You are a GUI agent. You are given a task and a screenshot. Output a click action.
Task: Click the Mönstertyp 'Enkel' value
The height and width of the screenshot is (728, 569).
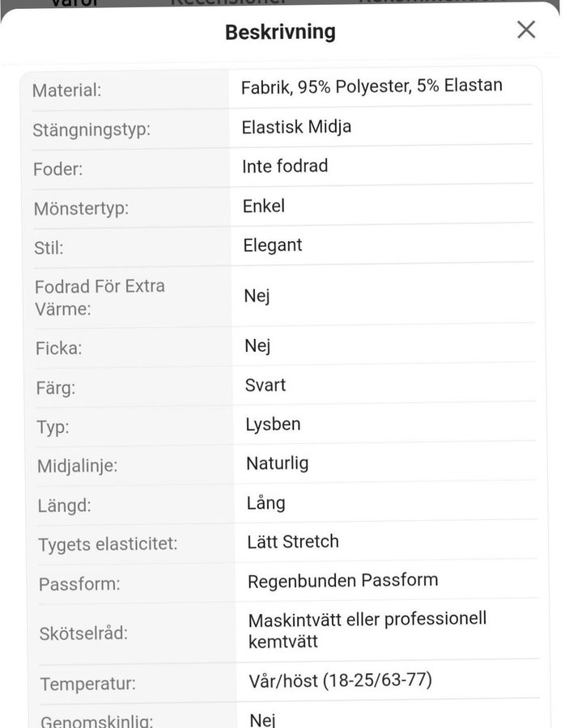pyautogui.click(x=264, y=206)
